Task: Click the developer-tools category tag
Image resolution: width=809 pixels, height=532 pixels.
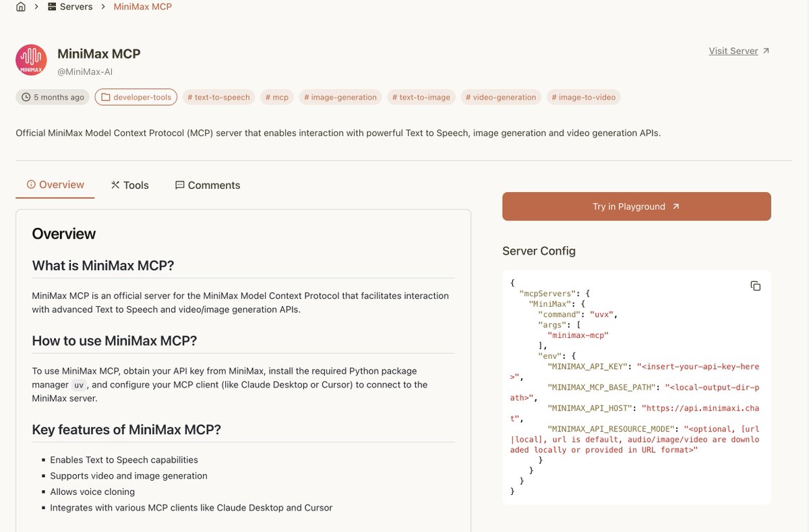Action: point(136,97)
